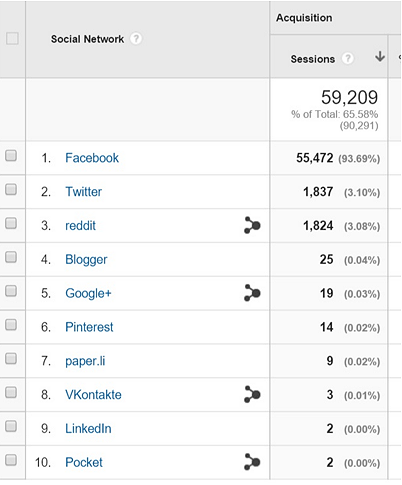
Task: Sort by Sessions using the down arrow
Action: tap(380, 57)
